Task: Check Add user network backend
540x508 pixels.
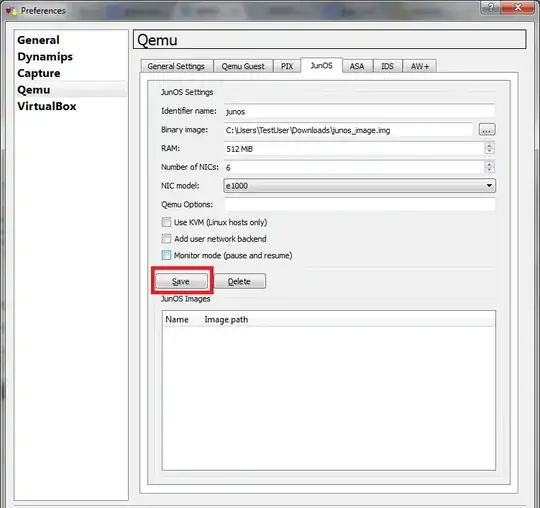Action: click(166, 239)
